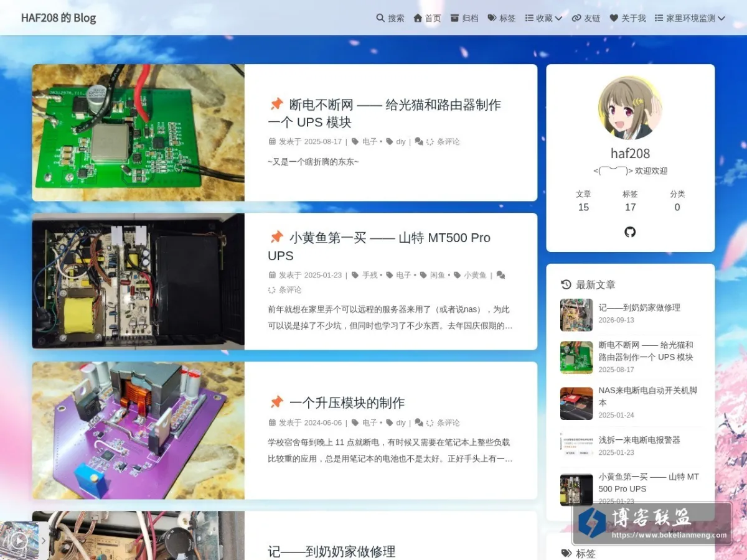Open recent post 浅拆一来电断电报警器
The height and width of the screenshot is (560, 747).
(639, 440)
